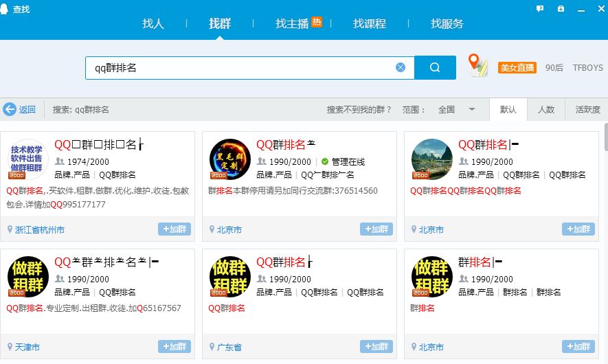Open 做群租群 avatar of the 天津市 group

point(28,276)
